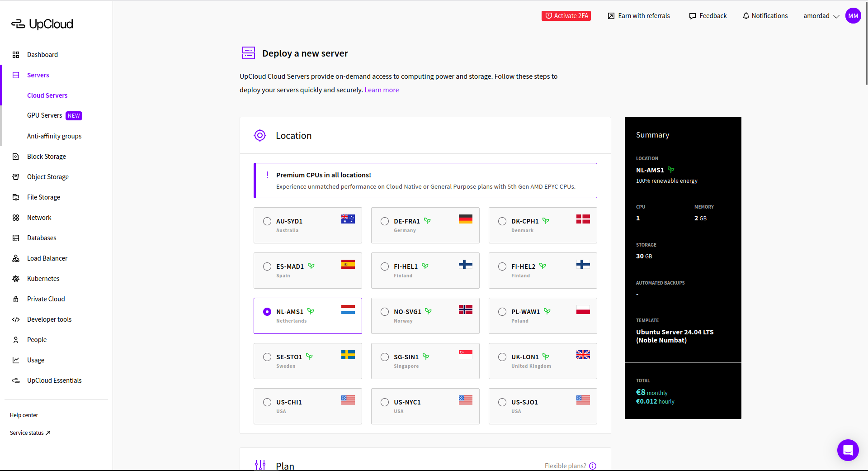The image size is (868, 471).
Task: Open the Kubernetes section
Action: pos(43,279)
